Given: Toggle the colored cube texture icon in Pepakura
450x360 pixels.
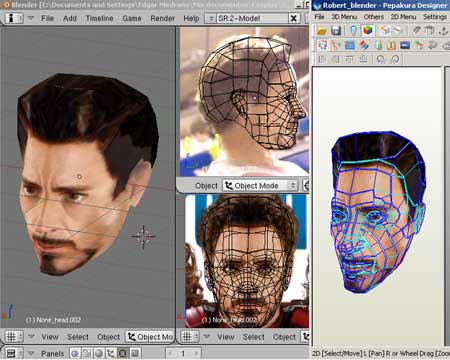Looking at the screenshot, I should point(368,31).
